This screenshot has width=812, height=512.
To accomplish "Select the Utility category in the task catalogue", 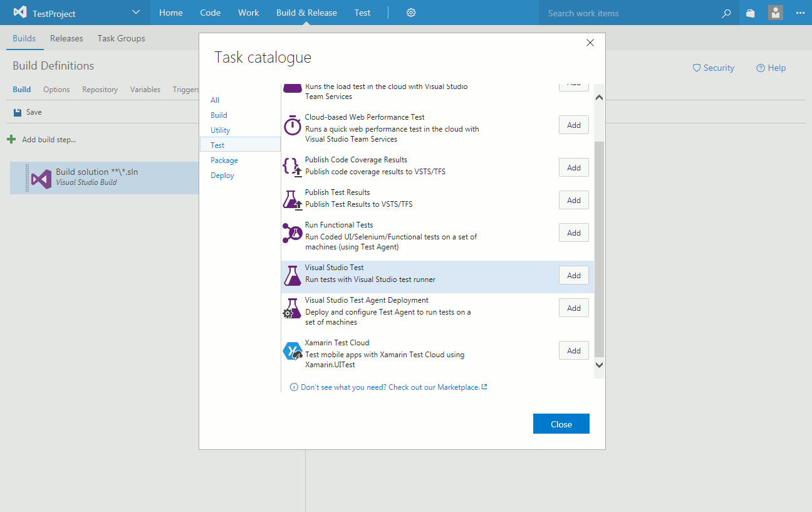I will pos(221,130).
